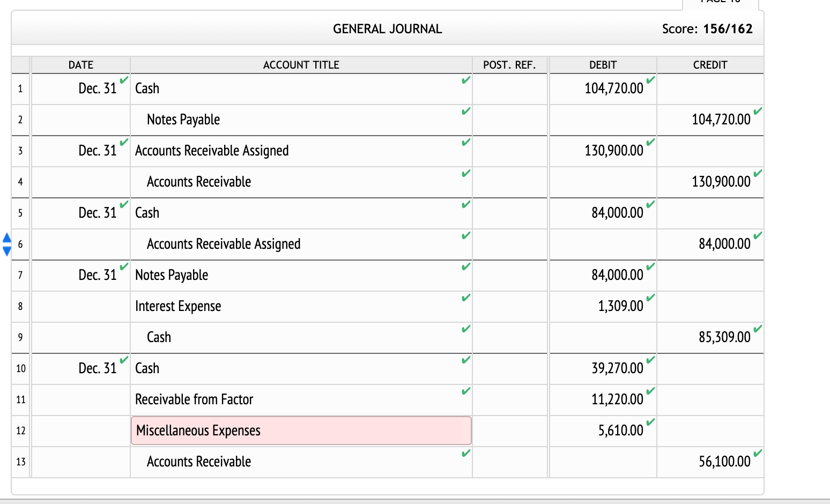Viewport: 830px width, 504px height.
Task: Click the 84,000.00 debit in row 5
Action: 617,213
